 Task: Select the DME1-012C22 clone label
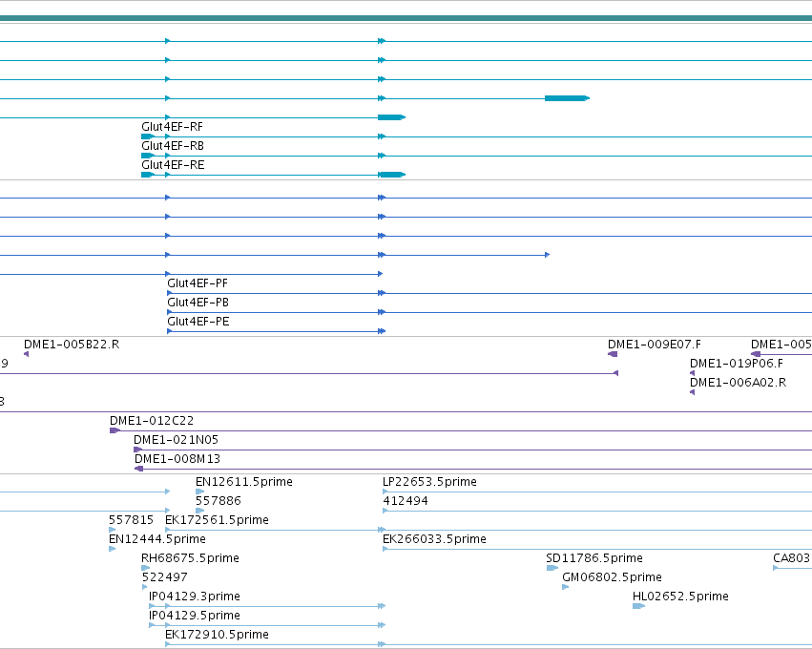[152, 421]
